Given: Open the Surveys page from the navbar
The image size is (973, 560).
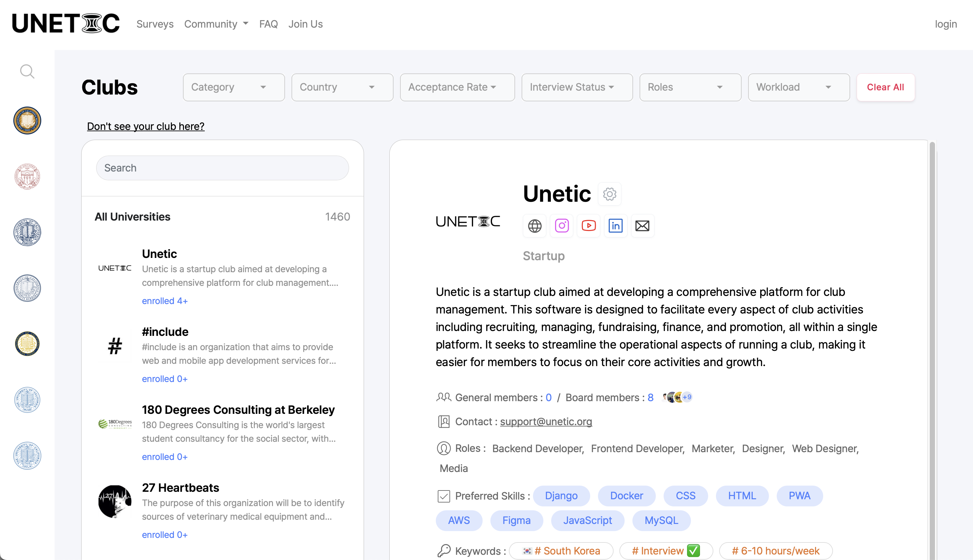Looking at the screenshot, I should 155,24.
